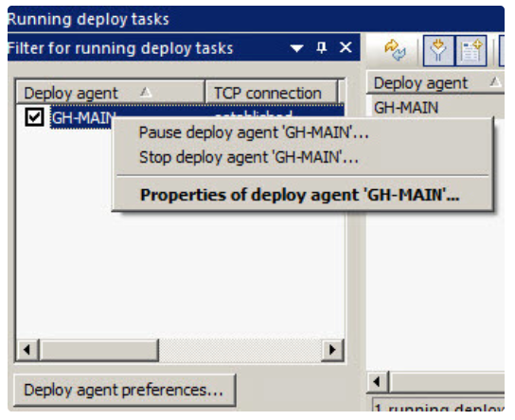Image resolution: width=515 pixels, height=420 pixels.
Task: Sort by Deploy agent column in filter list
Action: (x=111, y=94)
